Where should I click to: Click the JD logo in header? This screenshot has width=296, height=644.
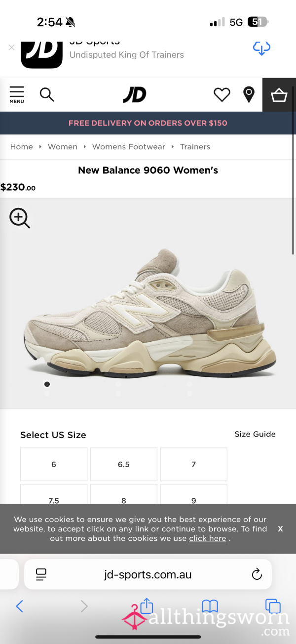point(135,94)
